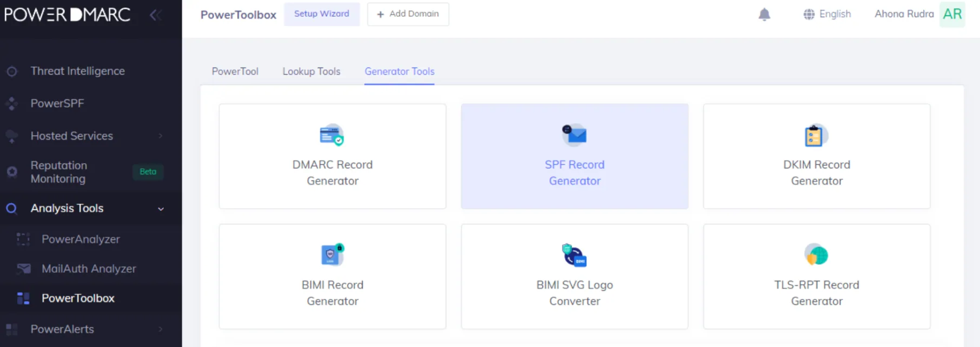Switch to the PowerTool tab

[235, 71]
